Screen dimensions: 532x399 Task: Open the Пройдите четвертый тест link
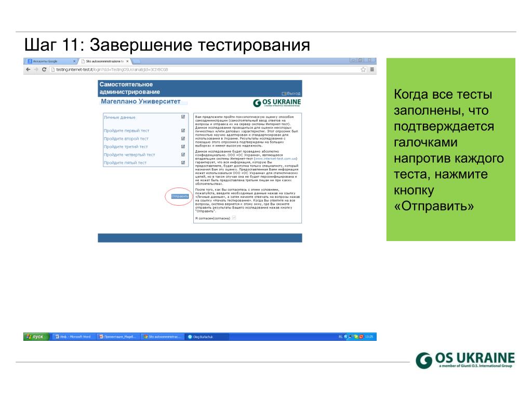point(129,155)
